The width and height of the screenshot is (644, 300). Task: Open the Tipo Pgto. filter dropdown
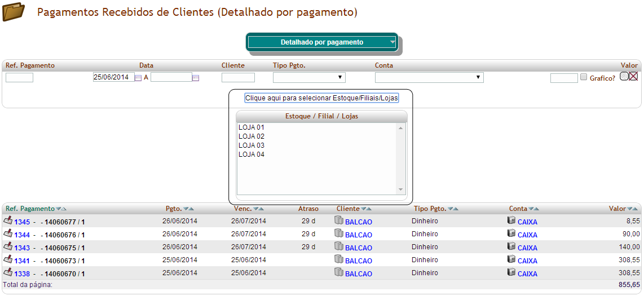[x=309, y=77]
